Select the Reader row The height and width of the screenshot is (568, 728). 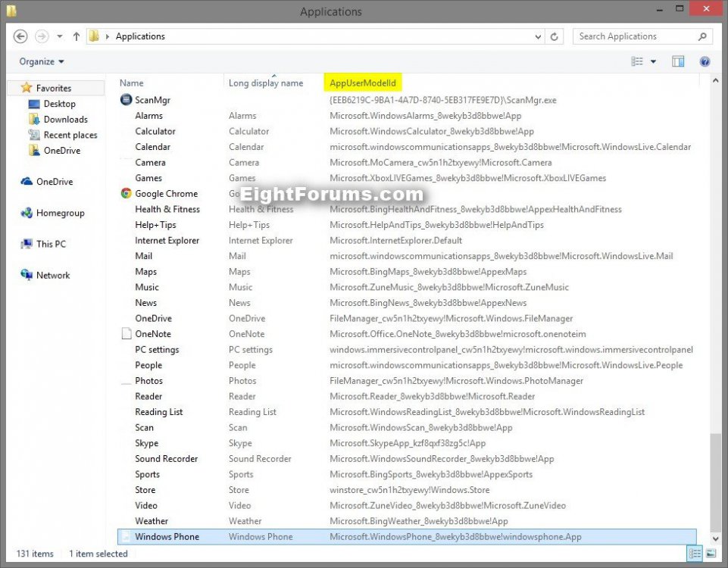coord(407,396)
